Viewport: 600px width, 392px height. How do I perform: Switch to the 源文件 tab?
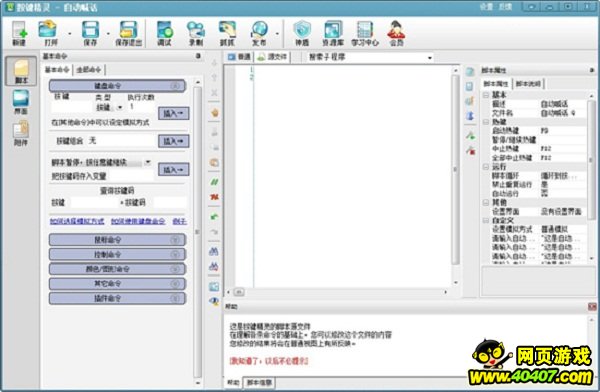point(272,57)
